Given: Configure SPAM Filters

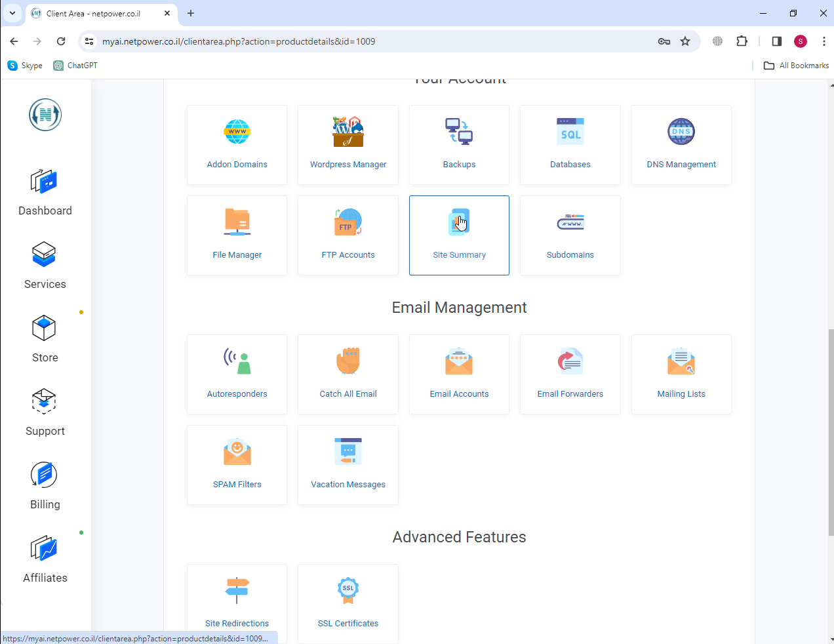Looking at the screenshot, I should (237, 465).
